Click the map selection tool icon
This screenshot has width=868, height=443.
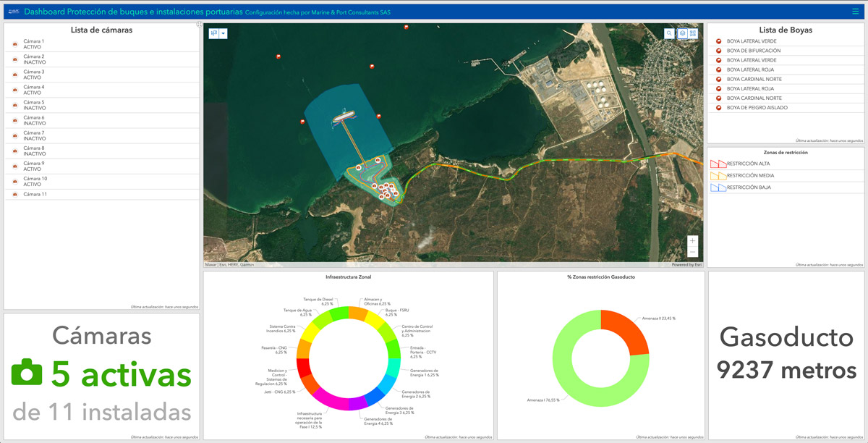click(214, 33)
